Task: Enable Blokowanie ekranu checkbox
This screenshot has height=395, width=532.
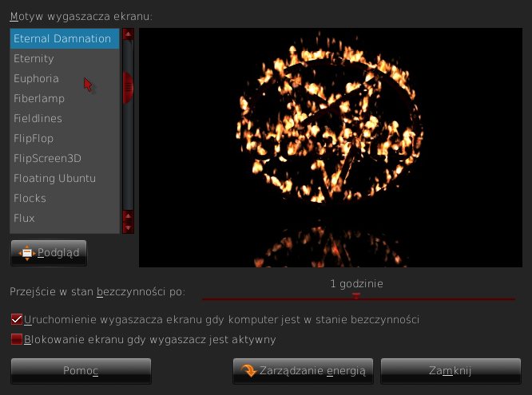Action: (16, 339)
